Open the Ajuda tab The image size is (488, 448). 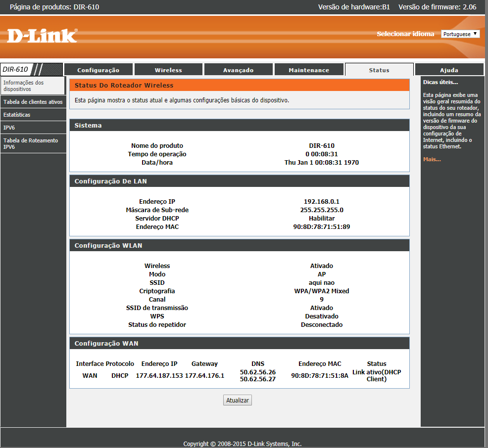click(449, 70)
